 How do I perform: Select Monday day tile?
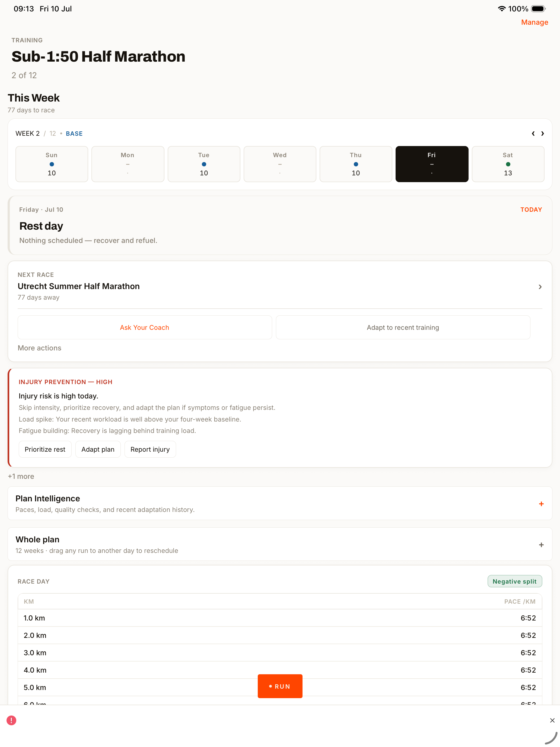point(128,164)
